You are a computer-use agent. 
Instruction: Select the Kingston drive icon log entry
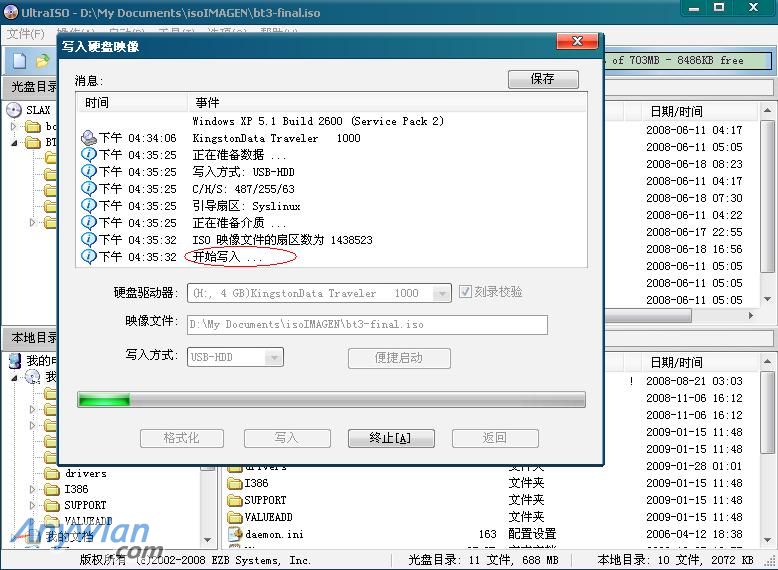tap(89, 138)
